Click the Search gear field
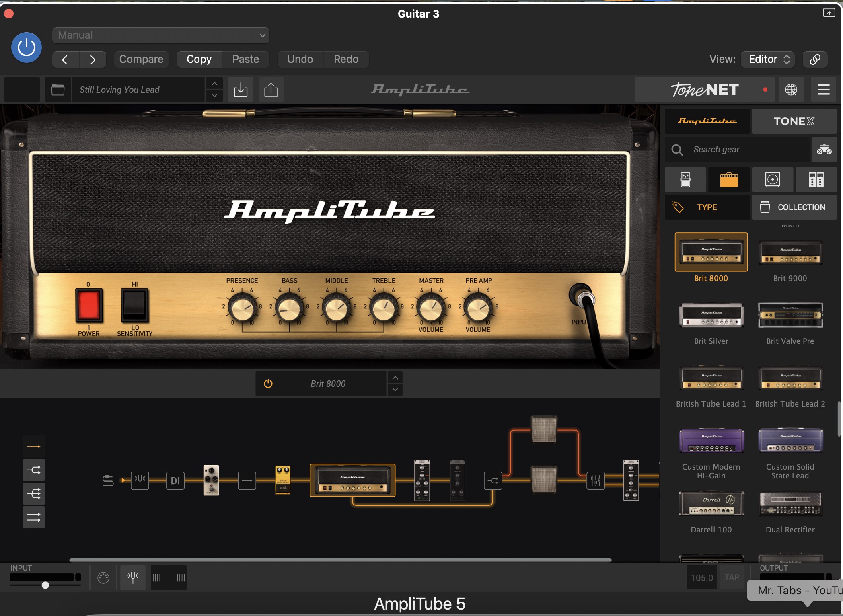This screenshot has height=616, width=843. coord(737,150)
